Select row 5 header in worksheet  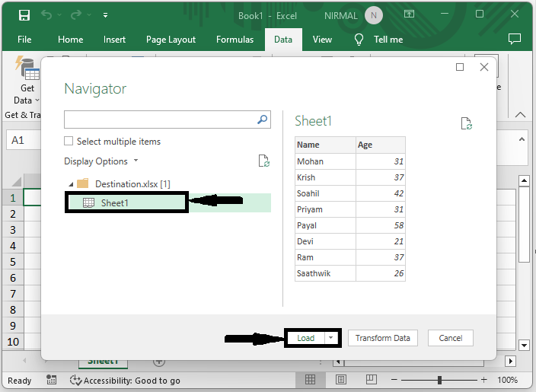13,262
